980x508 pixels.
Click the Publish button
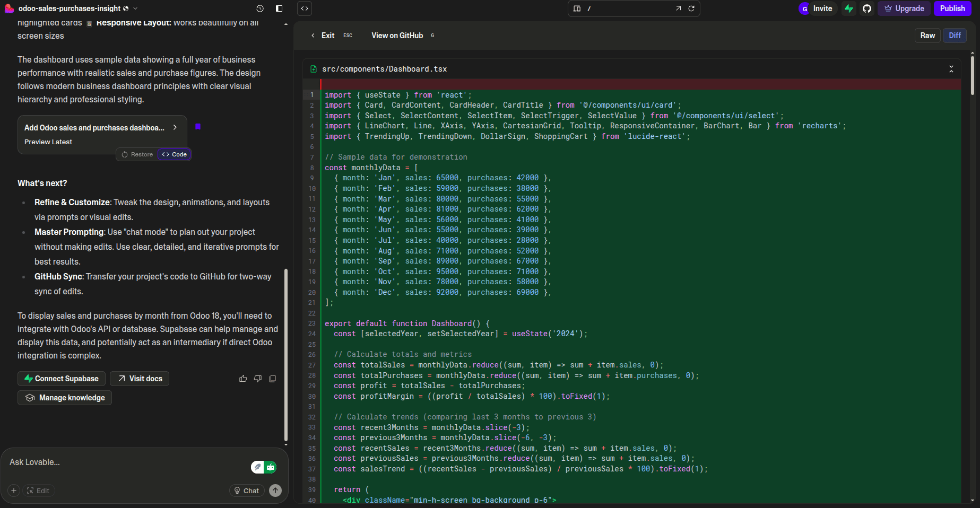click(952, 8)
